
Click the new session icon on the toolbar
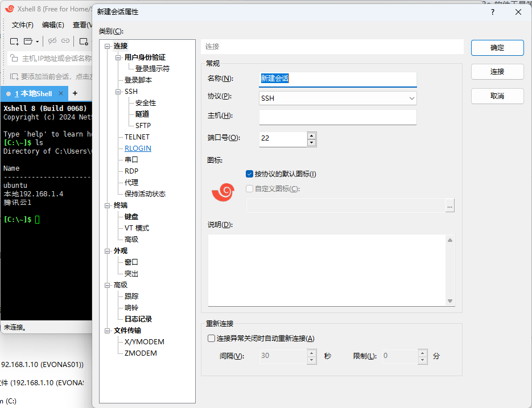coord(14,41)
